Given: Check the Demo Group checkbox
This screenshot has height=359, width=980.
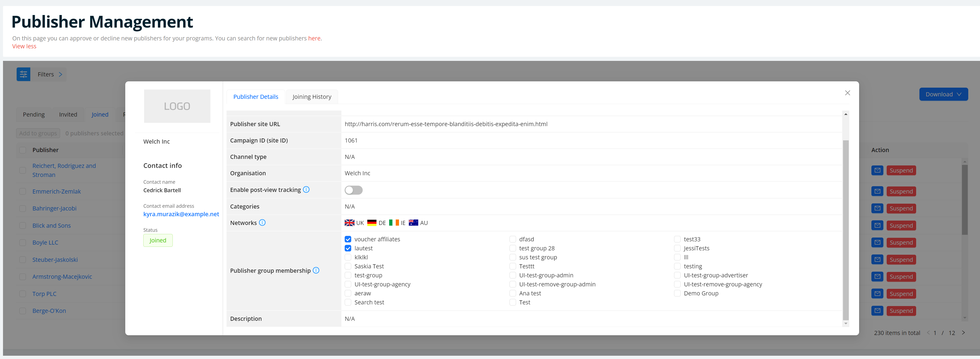Looking at the screenshot, I should [x=677, y=293].
